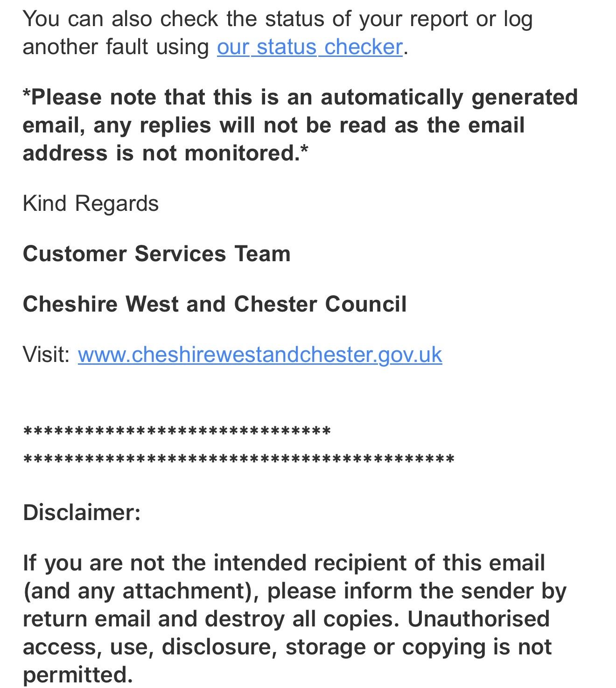The height and width of the screenshot is (688, 616).
Task: Click the word "Unauthorised" in the disclaimer
Action: pyautogui.click(x=478, y=619)
